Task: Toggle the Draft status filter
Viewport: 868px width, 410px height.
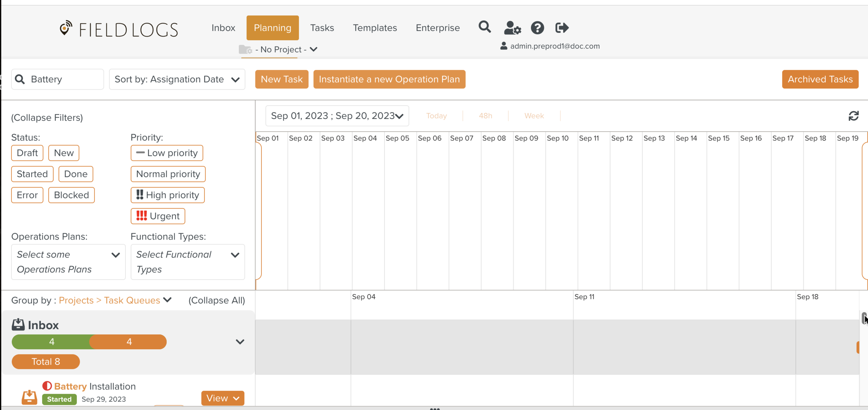Action: 27,153
